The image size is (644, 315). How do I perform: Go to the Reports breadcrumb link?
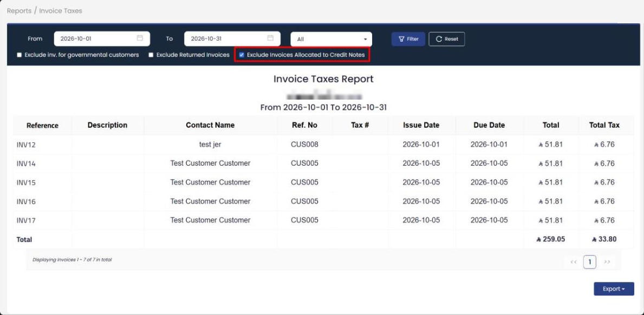pos(19,11)
